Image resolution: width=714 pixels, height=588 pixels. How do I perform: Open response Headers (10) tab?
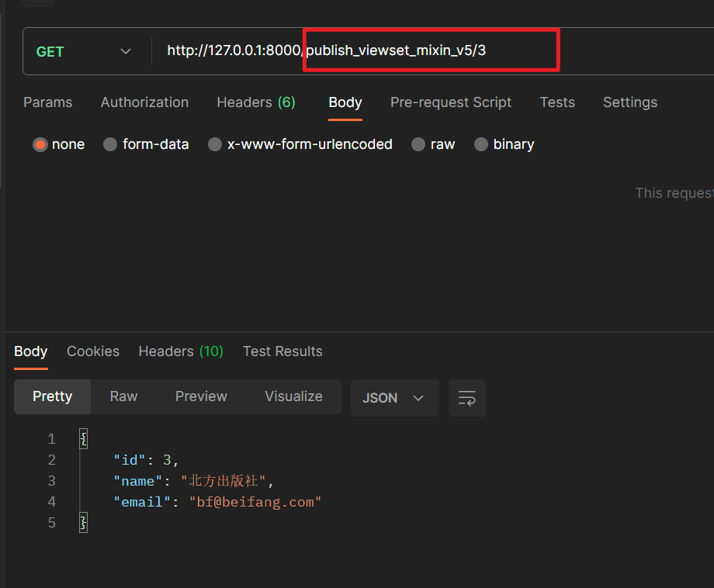tap(180, 351)
